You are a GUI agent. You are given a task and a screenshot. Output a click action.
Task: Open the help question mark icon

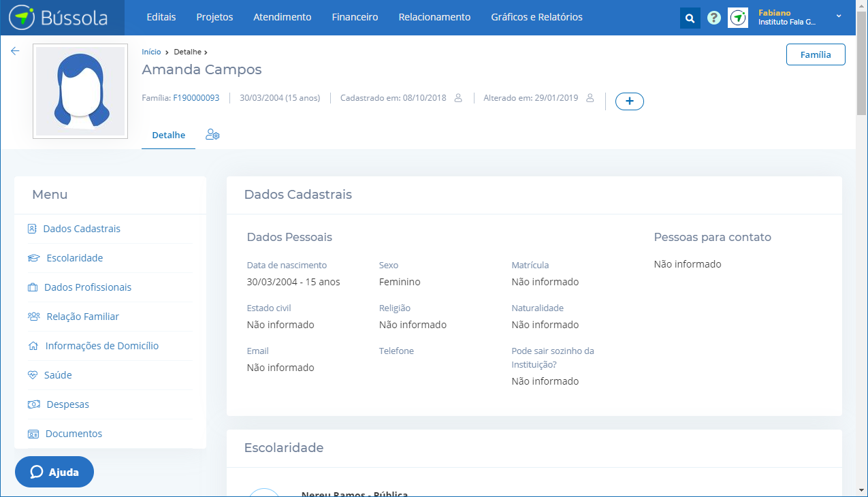point(713,18)
